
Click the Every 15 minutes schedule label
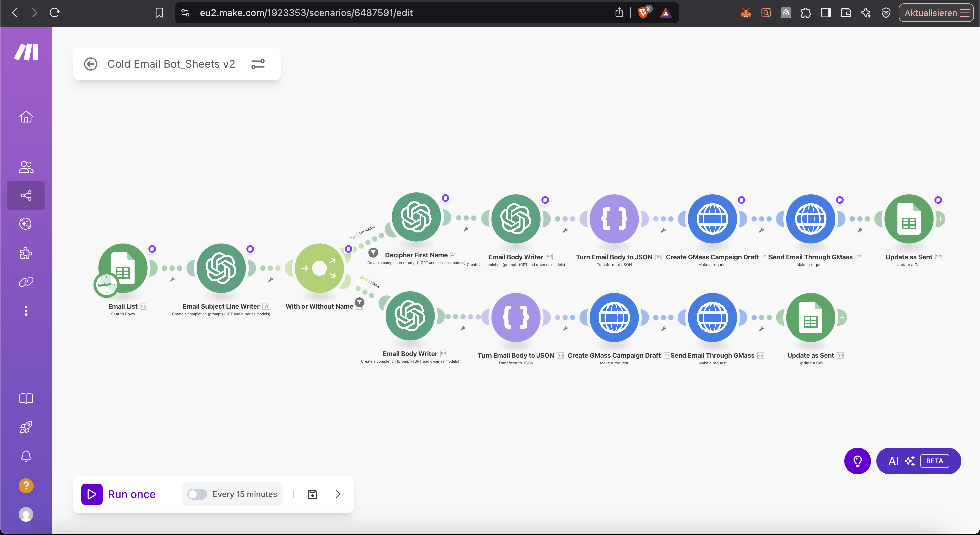245,494
